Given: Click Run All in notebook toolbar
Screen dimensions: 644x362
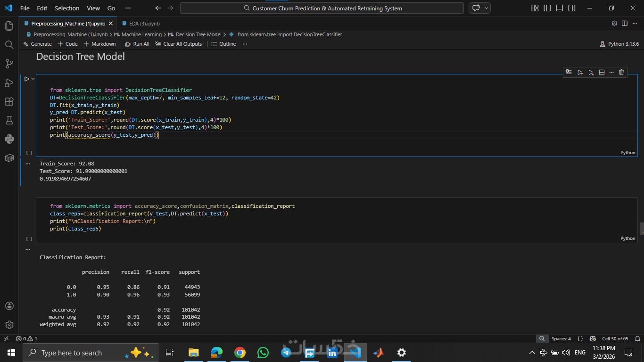Looking at the screenshot, I should tap(137, 44).
